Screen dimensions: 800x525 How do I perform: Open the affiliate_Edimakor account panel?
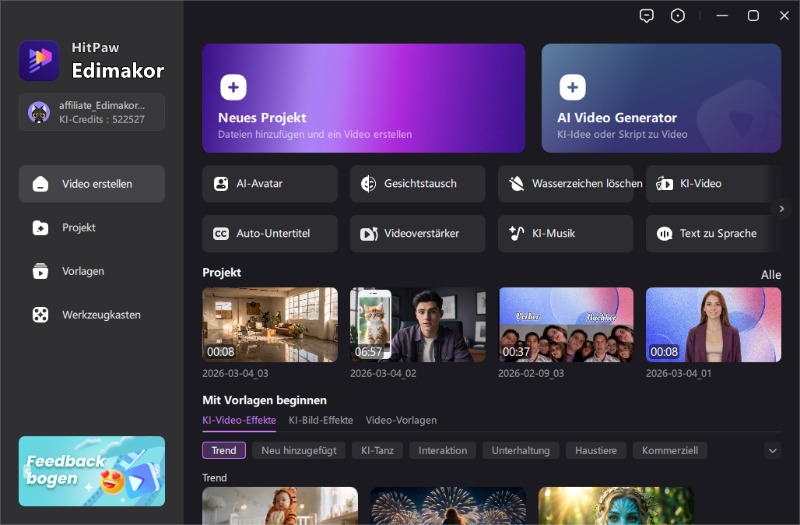click(92, 112)
